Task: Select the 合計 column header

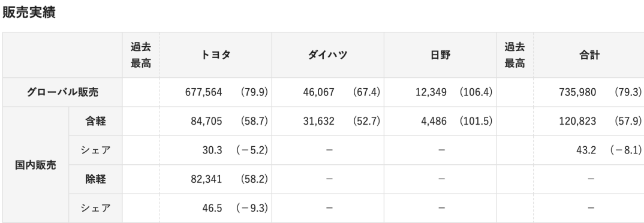Action: click(x=589, y=55)
